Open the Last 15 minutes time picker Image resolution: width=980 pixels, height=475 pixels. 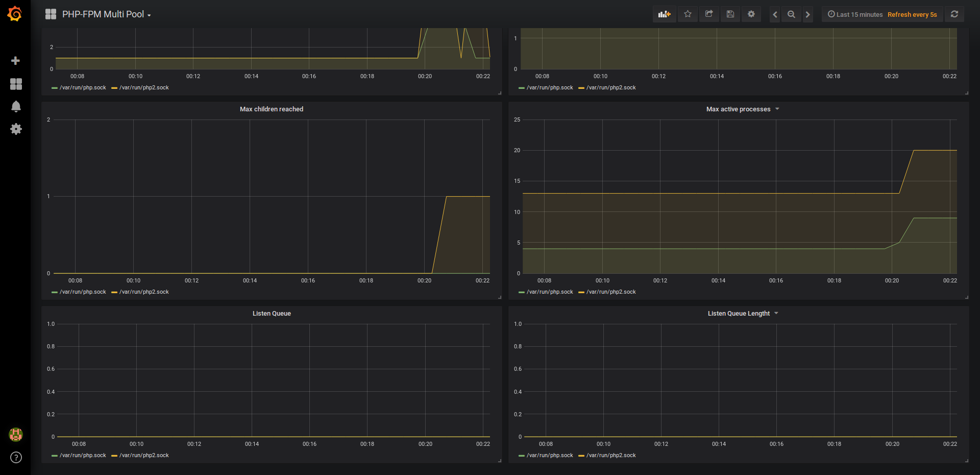click(x=882, y=14)
